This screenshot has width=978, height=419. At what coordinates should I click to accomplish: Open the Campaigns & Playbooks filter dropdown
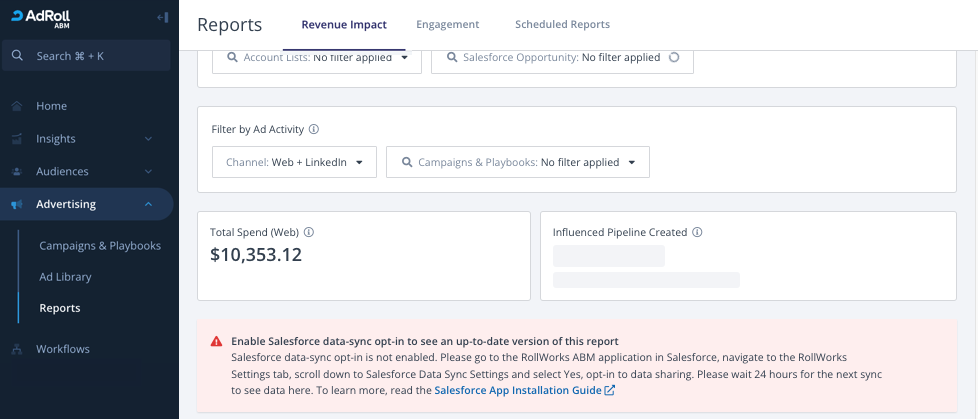tap(517, 162)
